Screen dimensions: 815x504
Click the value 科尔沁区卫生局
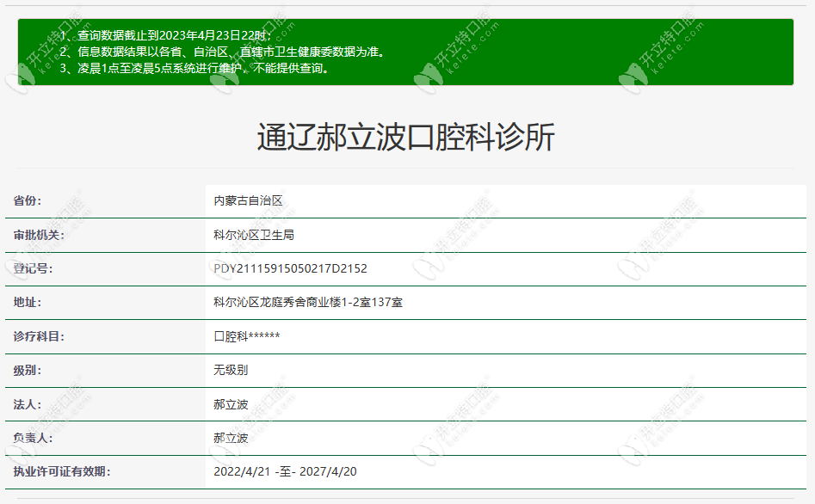254,235
